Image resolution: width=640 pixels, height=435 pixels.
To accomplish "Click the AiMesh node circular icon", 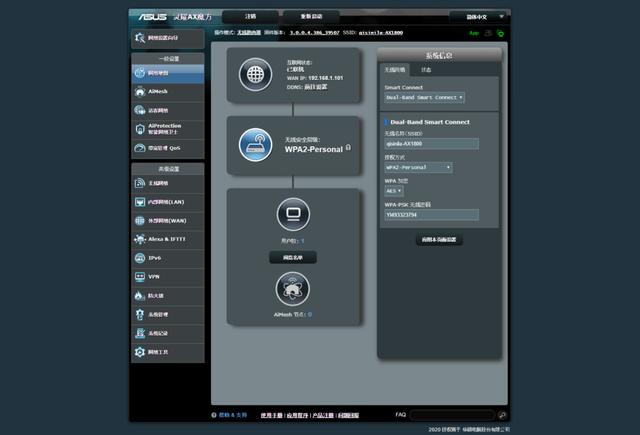I will point(293,289).
